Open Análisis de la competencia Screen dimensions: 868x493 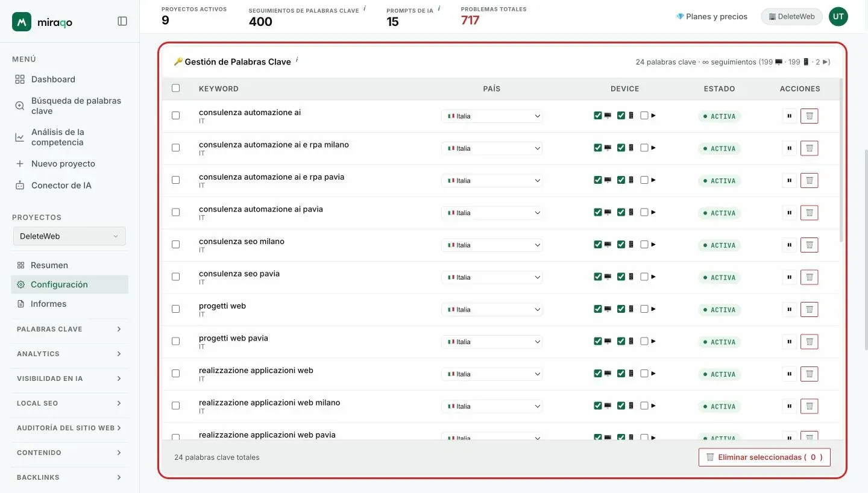click(x=69, y=137)
